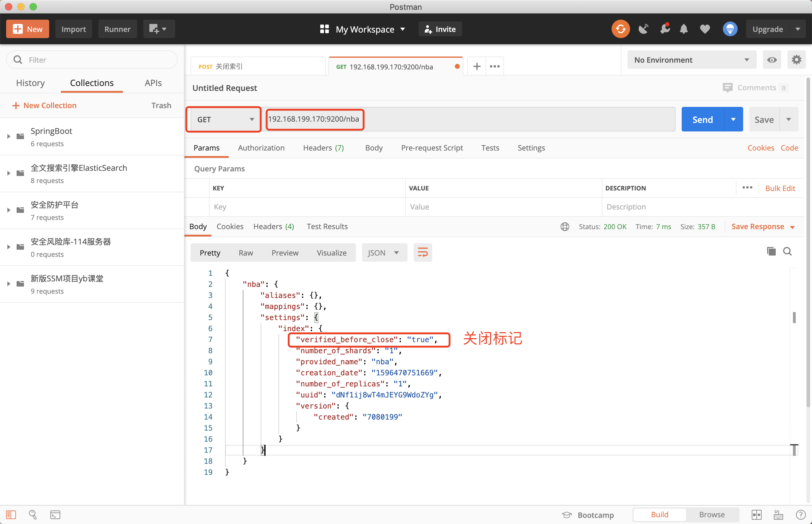This screenshot has height=524, width=812.
Task: Open the Runner
Action: [x=117, y=29]
